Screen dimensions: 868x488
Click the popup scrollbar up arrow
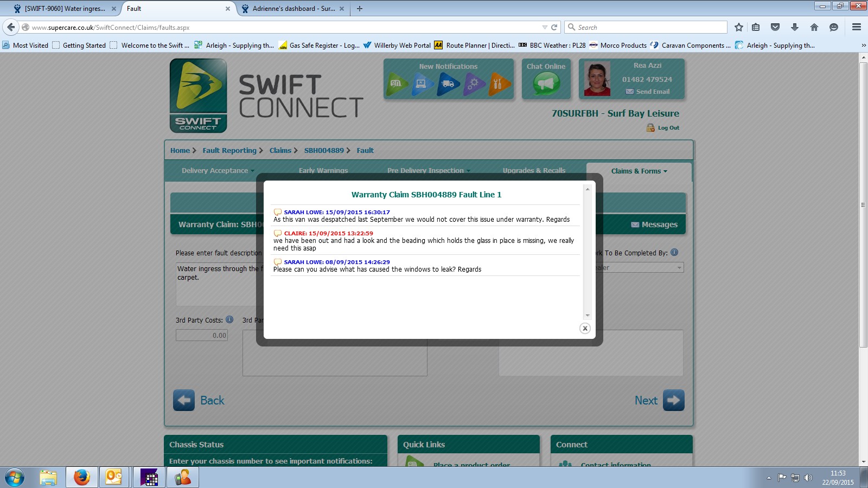pos(587,189)
